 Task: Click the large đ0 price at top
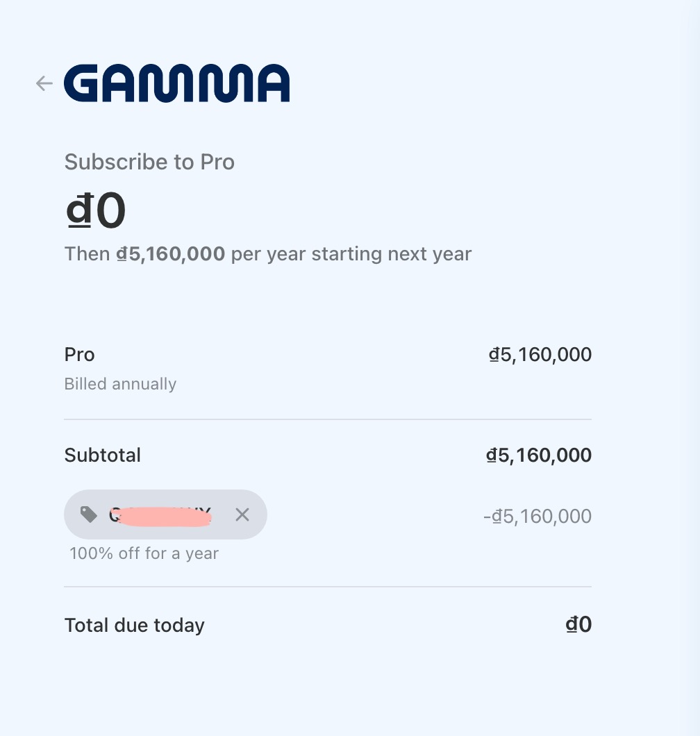pos(95,210)
